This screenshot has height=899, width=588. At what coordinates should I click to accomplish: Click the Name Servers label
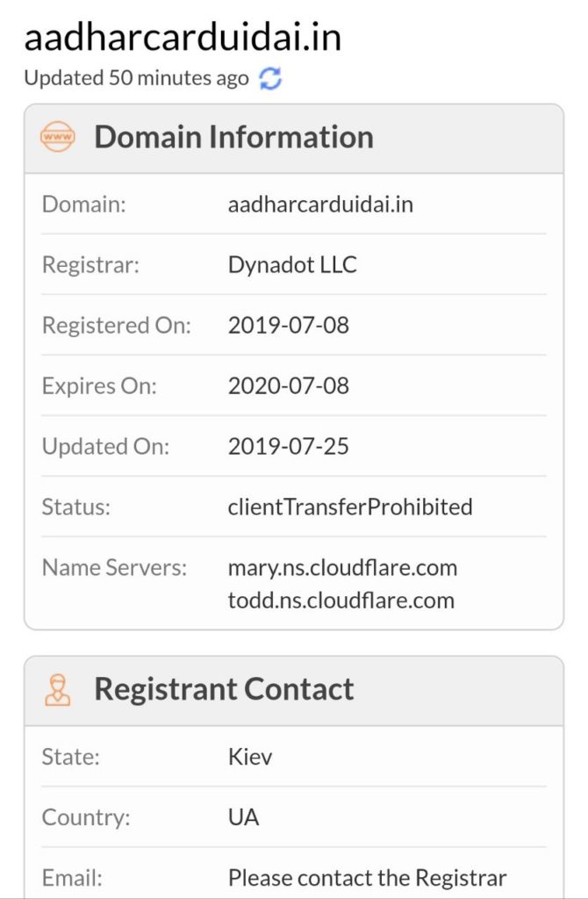coord(114,567)
